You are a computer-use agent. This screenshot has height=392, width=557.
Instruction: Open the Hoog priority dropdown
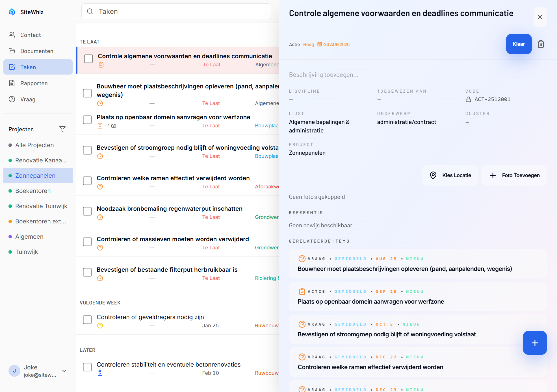tap(308, 44)
